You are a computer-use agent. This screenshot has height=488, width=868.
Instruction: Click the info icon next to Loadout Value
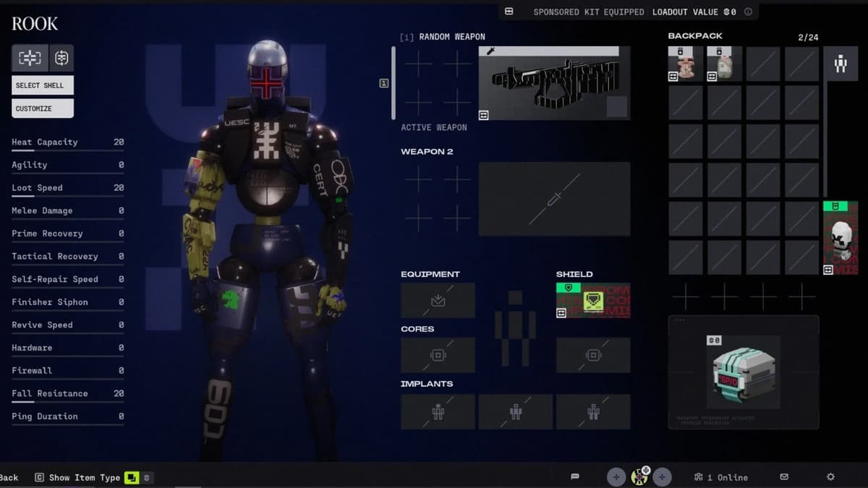[x=748, y=12]
